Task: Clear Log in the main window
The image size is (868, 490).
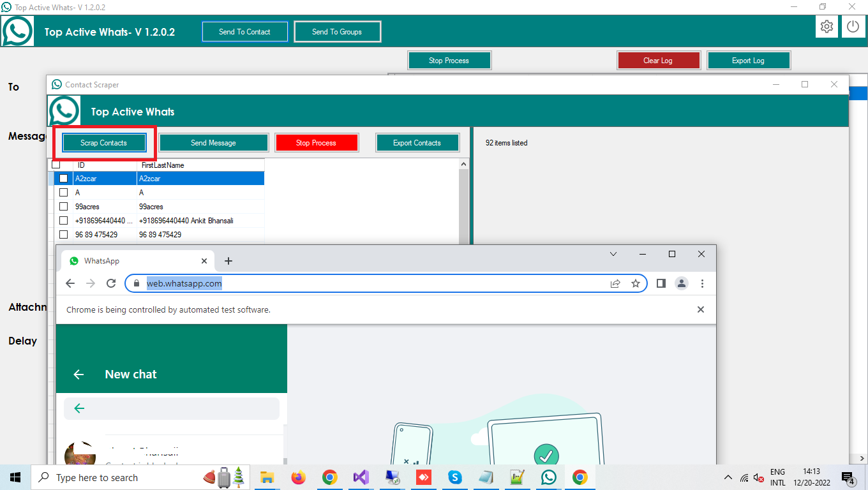Action: (658, 61)
